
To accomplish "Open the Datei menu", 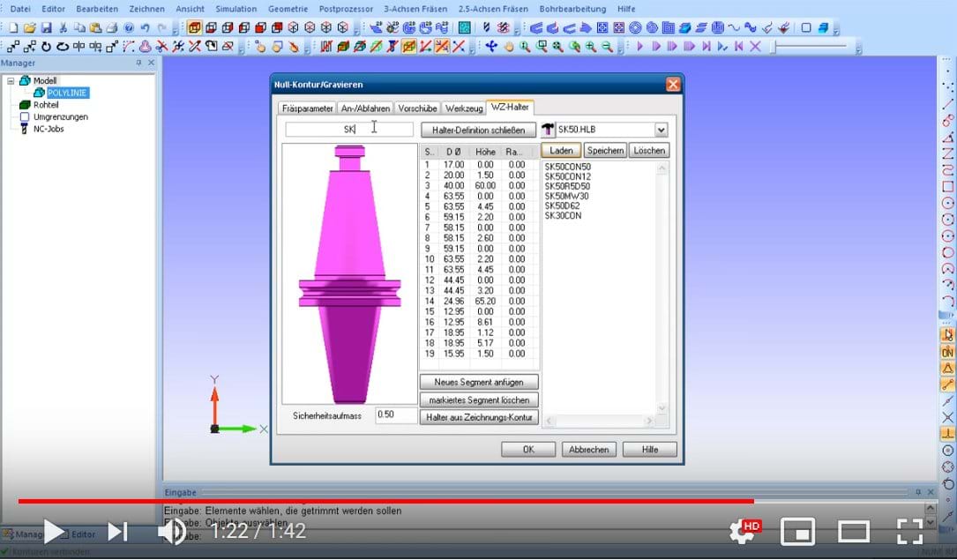I will point(20,9).
